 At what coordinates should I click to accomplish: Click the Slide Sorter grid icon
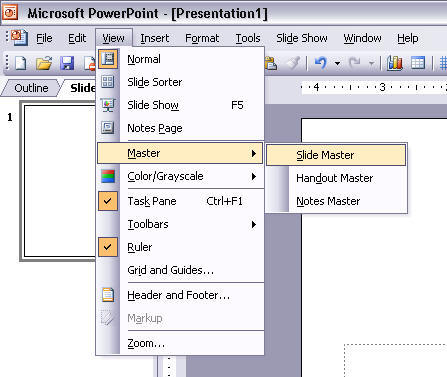coord(108,82)
